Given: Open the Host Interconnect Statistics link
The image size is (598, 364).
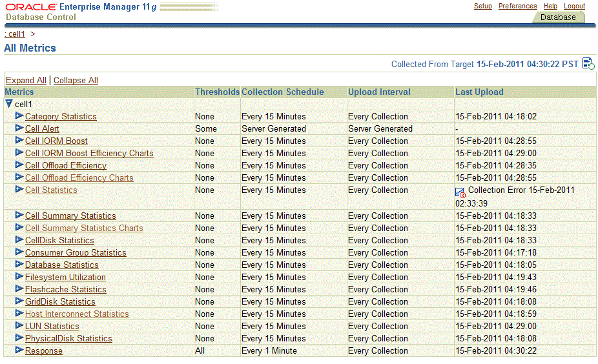Looking at the screenshot, I should pos(77,314).
